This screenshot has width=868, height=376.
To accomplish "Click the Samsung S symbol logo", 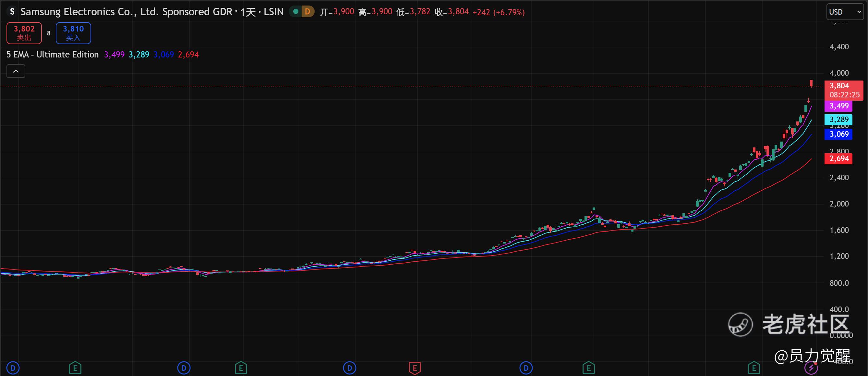I will pyautogui.click(x=12, y=12).
